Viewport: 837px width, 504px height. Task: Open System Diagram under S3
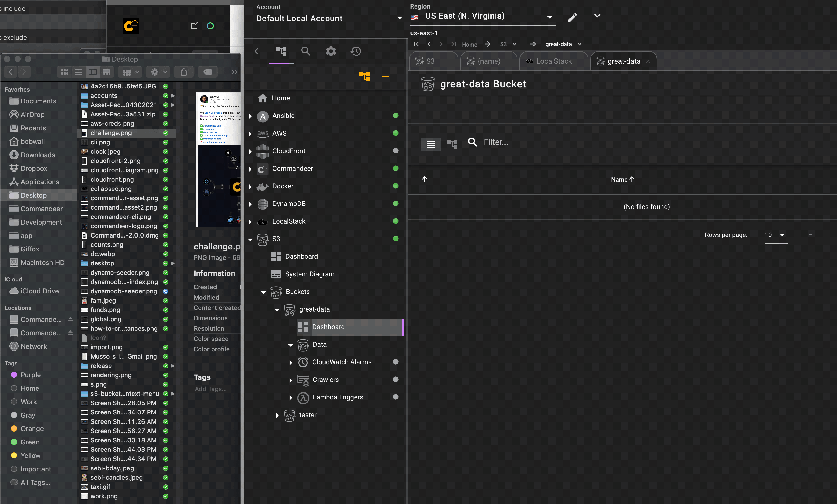coord(309,274)
